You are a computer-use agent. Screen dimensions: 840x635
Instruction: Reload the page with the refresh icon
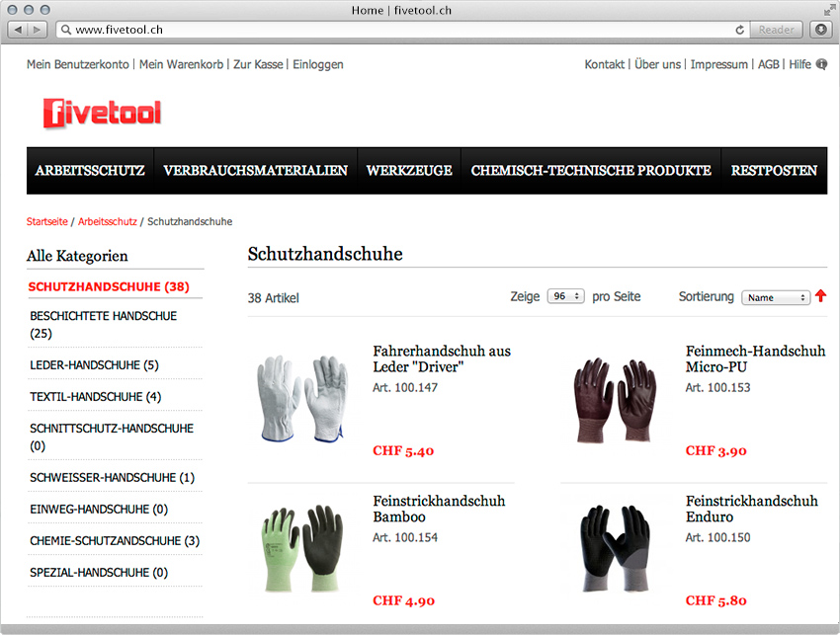click(740, 30)
